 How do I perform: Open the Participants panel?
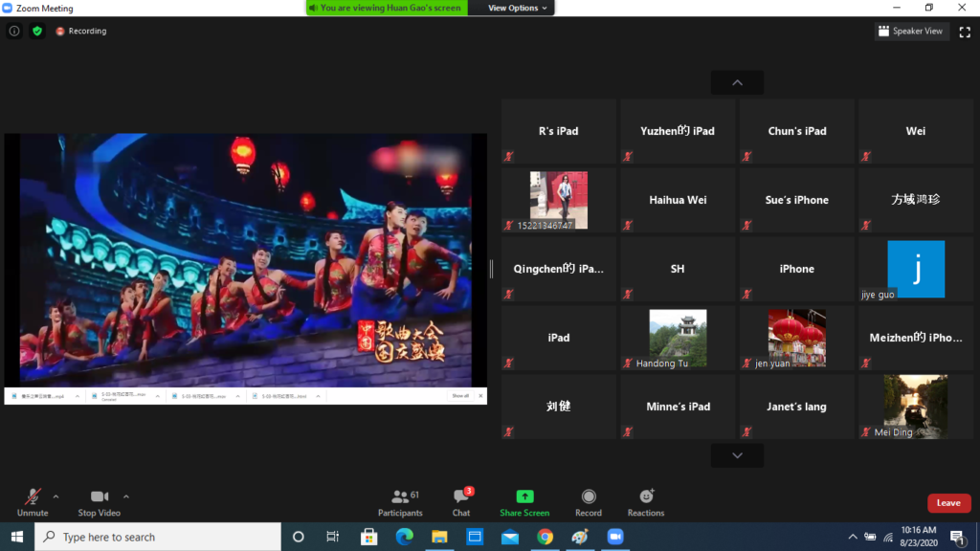tap(400, 502)
